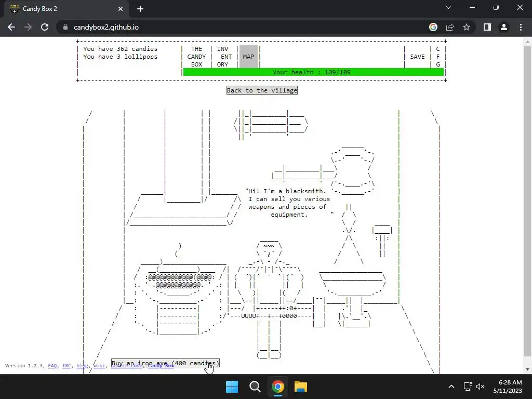
Task: Click the green health bar
Action: 313,72
